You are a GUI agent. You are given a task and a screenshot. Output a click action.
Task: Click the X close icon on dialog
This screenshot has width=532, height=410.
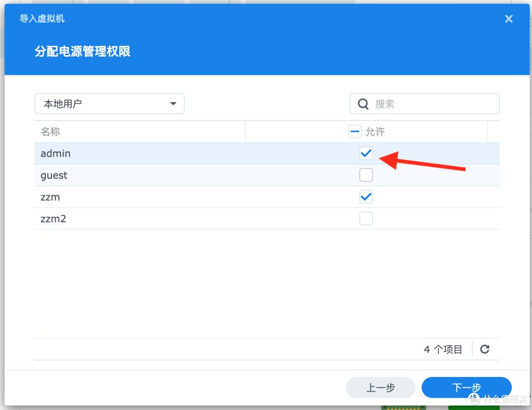(x=508, y=19)
